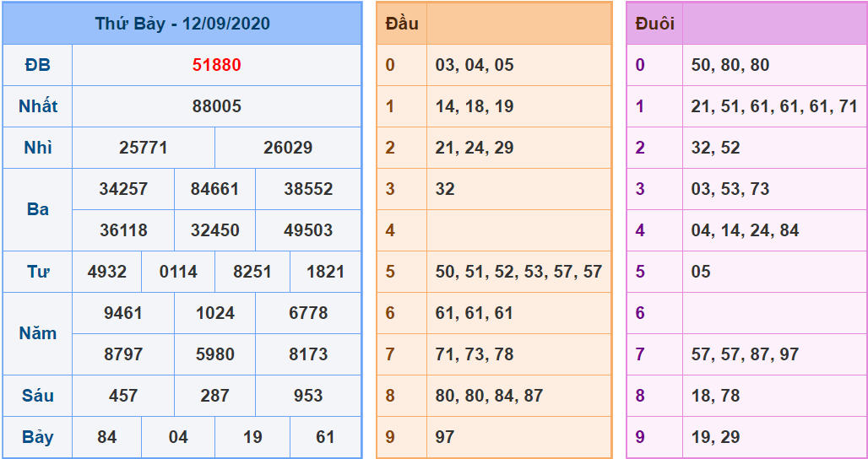Click second prize number 25771
The image size is (868, 459).
[x=144, y=148]
